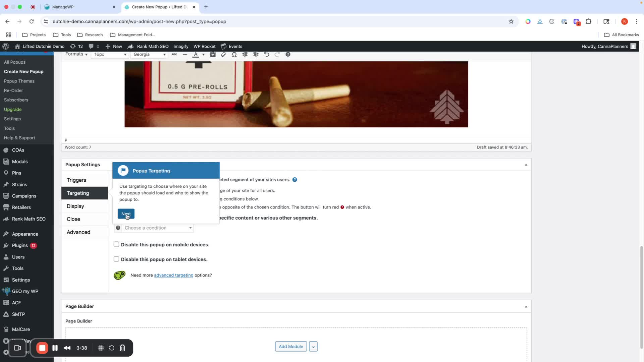Switch to the Display settings tab
Viewport: 644px width, 362px height.
click(x=75, y=206)
